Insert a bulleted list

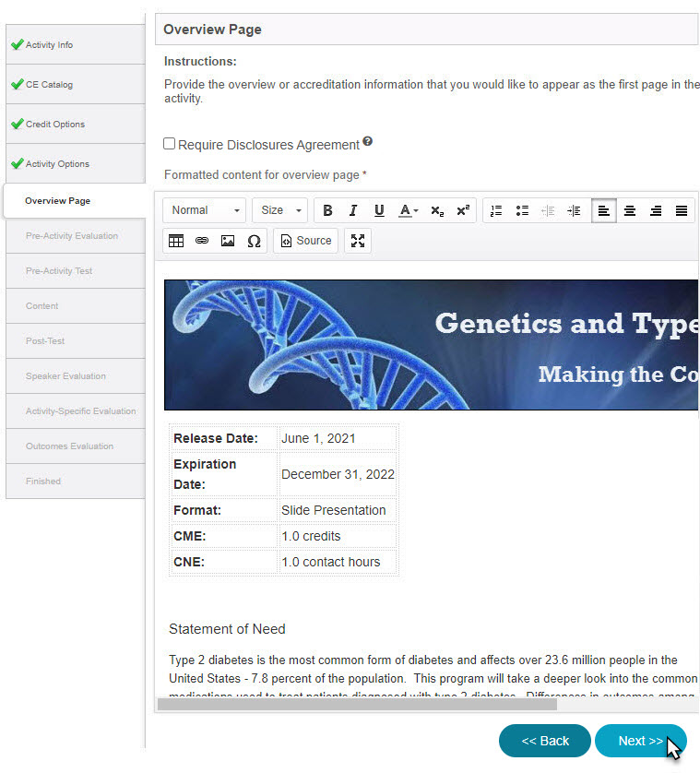pyautogui.click(x=522, y=210)
